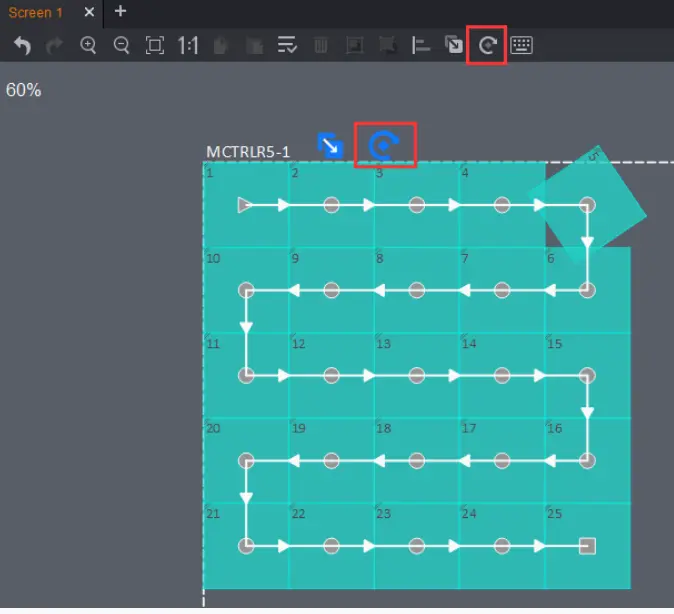
Task: Select cabinet 23
Action: pyautogui.click(x=417, y=546)
